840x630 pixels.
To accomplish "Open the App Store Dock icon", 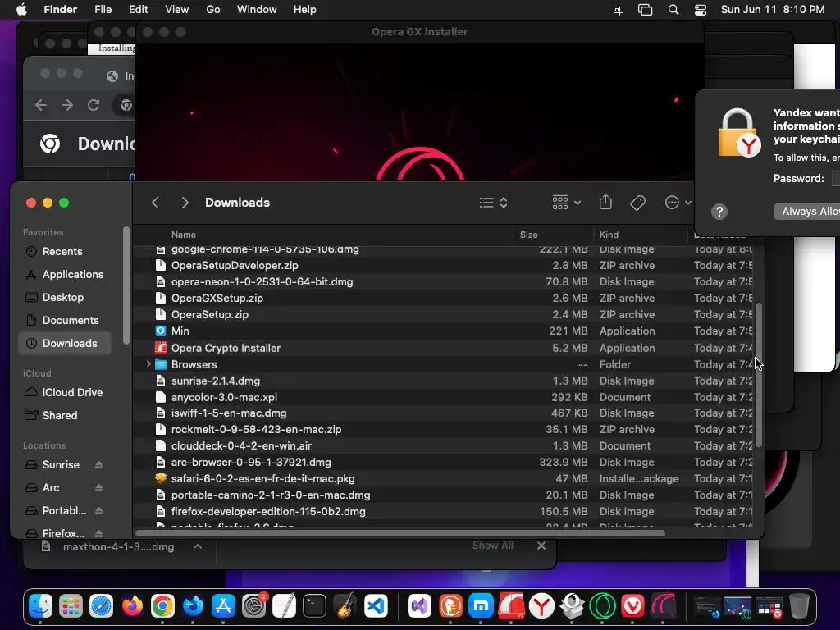I will coord(223,606).
